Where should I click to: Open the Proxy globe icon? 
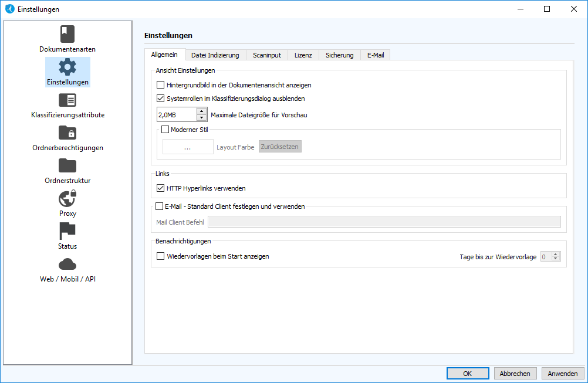pos(67,199)
